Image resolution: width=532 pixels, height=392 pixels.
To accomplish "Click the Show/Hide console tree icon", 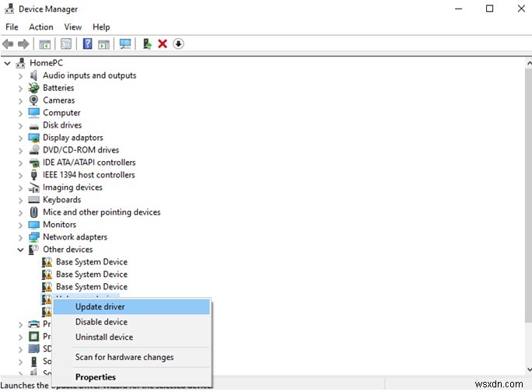I will (x=45, y=44).
